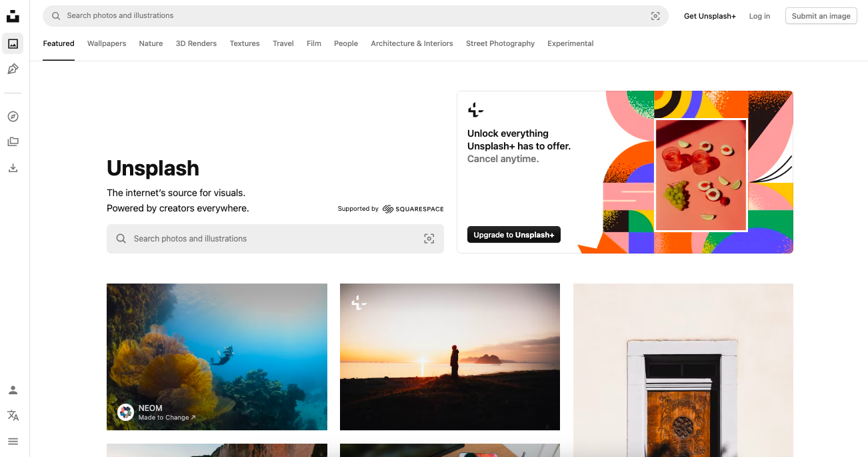Click the NEOM avatar on the reef photo
This screenshot has width=868, height=457.
click(125, 412)
